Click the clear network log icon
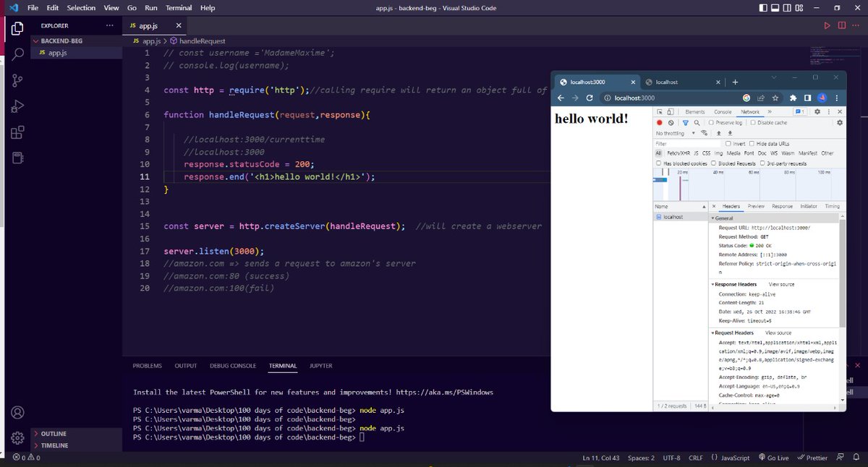The image size is (868, 467). pos(670,122)
